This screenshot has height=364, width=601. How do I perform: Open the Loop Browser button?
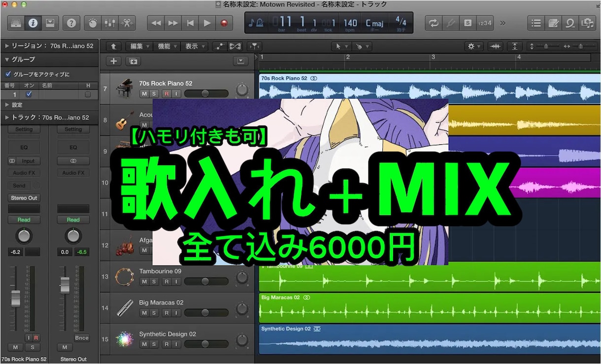coord(570,23)
